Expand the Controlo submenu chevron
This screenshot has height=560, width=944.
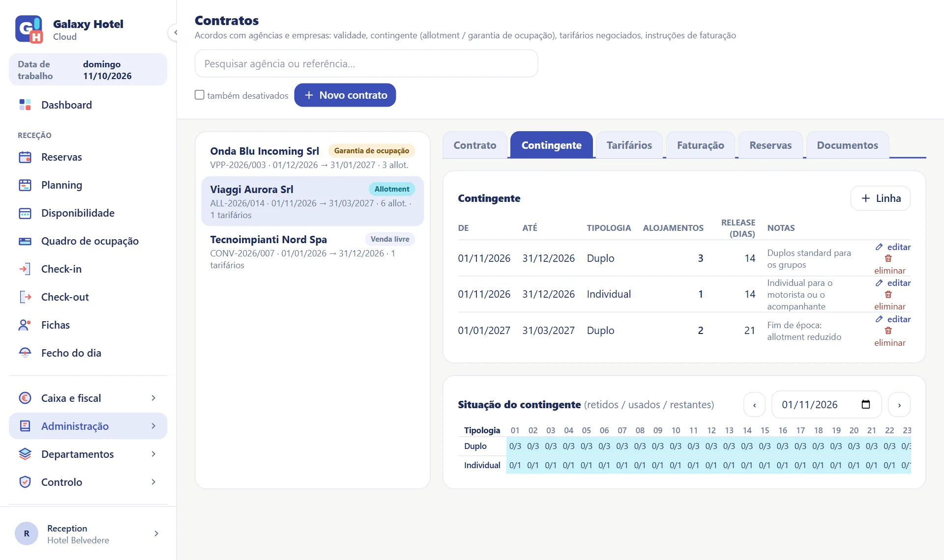(153, 482)
